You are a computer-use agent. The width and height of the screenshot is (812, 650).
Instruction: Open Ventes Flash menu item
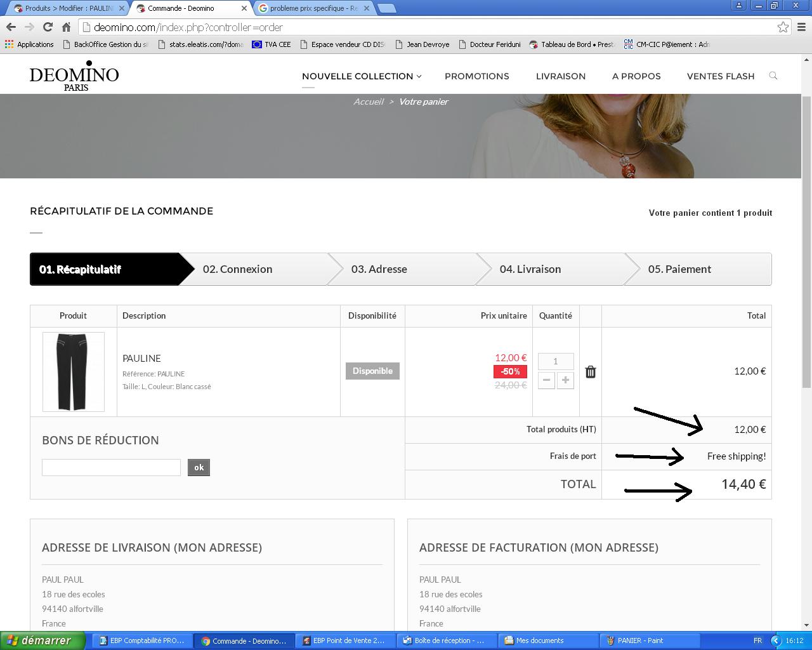coord(721,76)
